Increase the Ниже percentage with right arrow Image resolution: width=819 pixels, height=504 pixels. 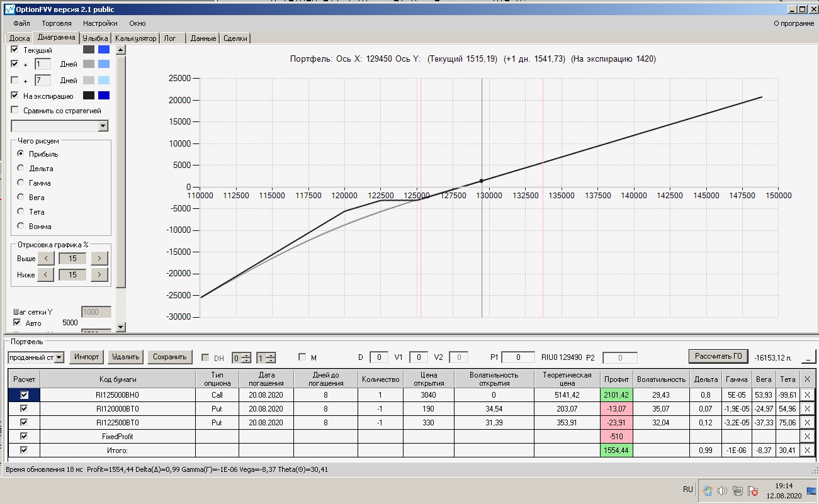(x=99, y=275)
